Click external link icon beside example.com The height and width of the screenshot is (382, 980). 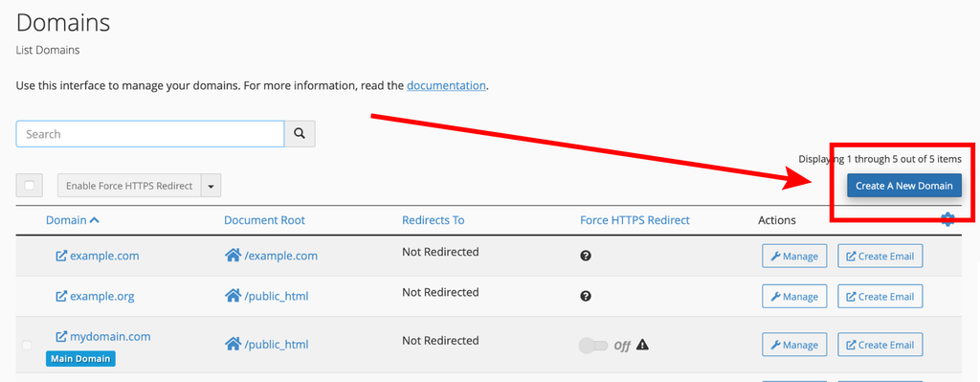coord(61,256)
